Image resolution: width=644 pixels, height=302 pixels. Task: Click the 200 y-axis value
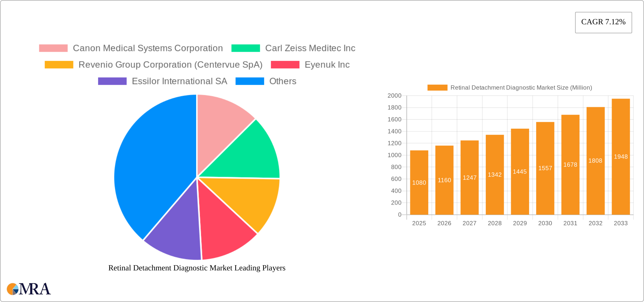click(396, 203)
